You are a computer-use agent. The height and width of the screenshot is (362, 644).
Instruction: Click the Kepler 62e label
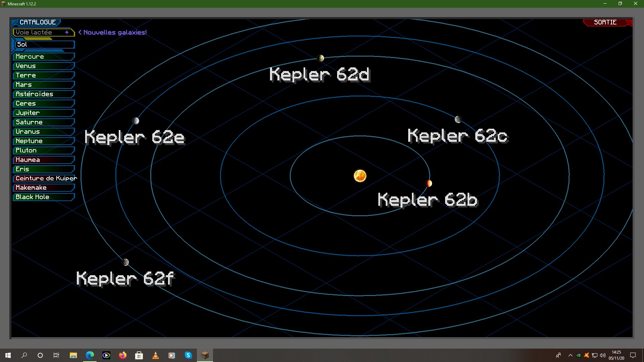tap(135, 137)
